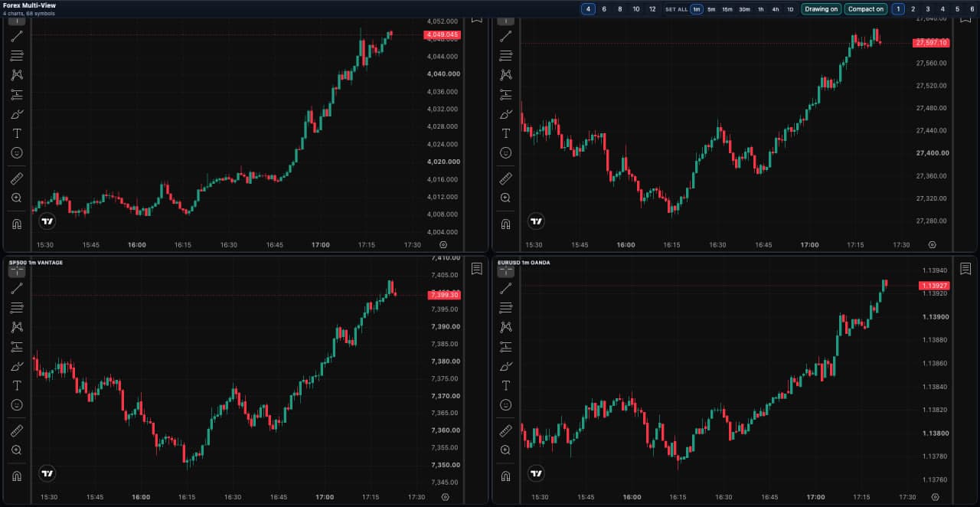Viewport: 980px width, 507px height.
Task: Select the trend line tool in the 4,049 chart
Action: pos(17,36)
